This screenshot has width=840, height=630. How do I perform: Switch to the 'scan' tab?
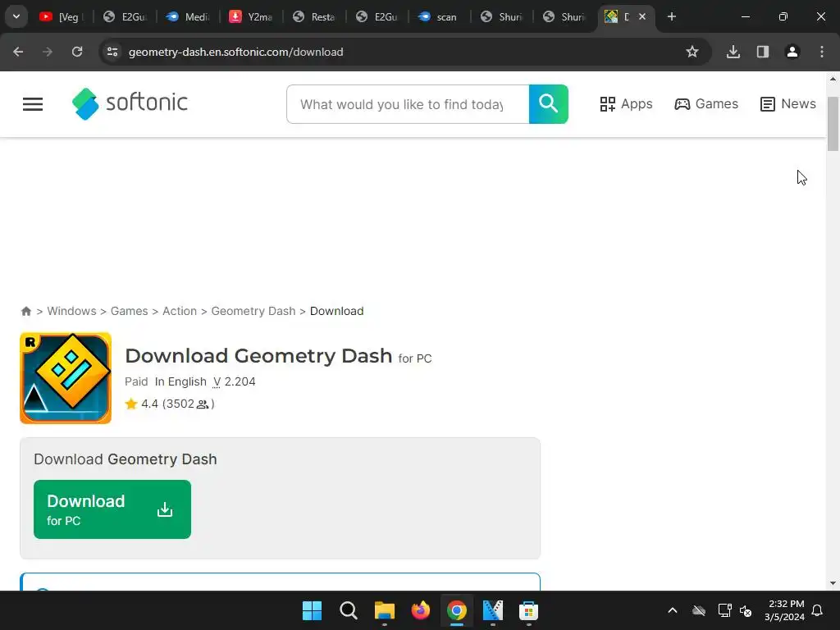(440, 17)
